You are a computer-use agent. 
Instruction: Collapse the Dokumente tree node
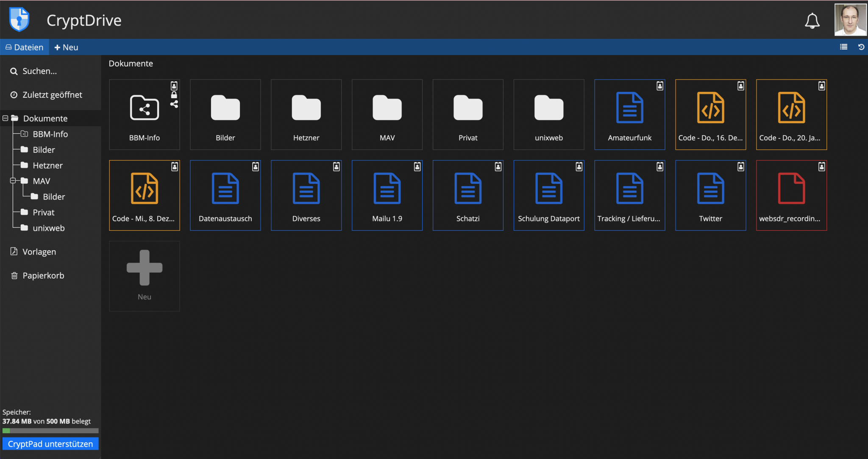[6, 118]
